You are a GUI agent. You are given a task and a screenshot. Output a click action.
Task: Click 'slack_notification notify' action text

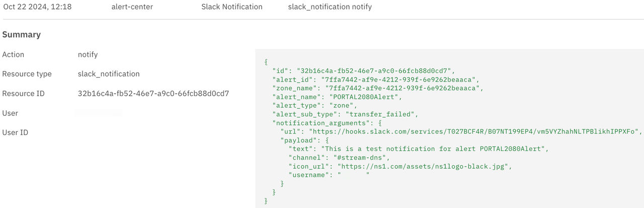pyautogui.click(x=330, y=7)
